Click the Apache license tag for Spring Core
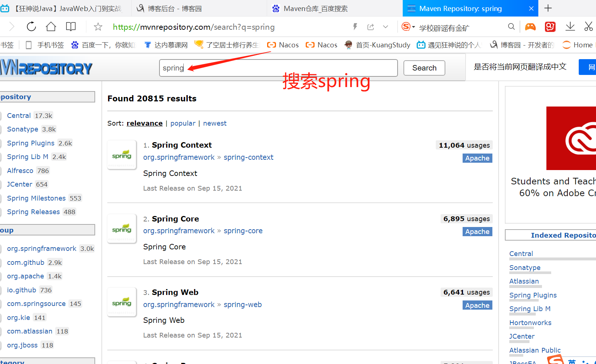Image resolution: width=596 pixels, height=364 pixels. [477, 231]
